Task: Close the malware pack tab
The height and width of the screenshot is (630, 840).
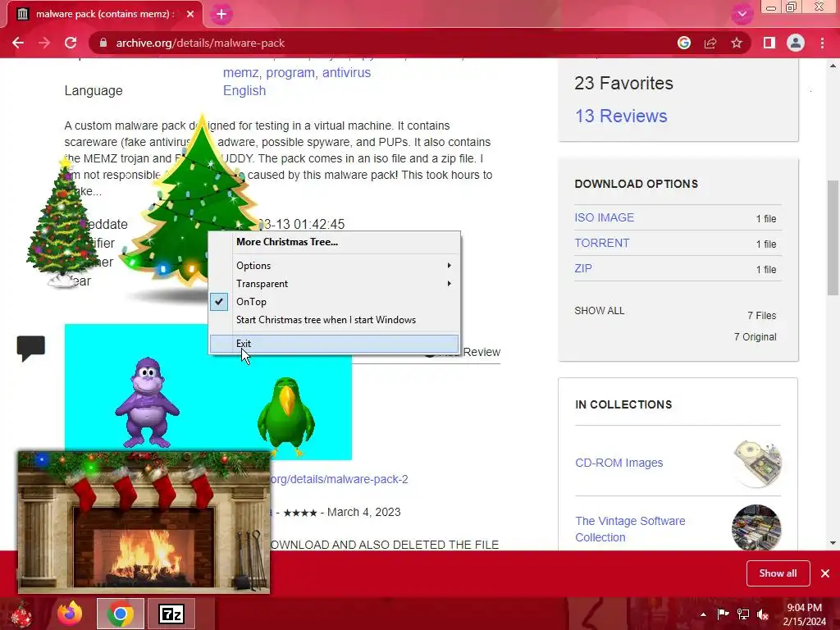Action: [190, 14]
